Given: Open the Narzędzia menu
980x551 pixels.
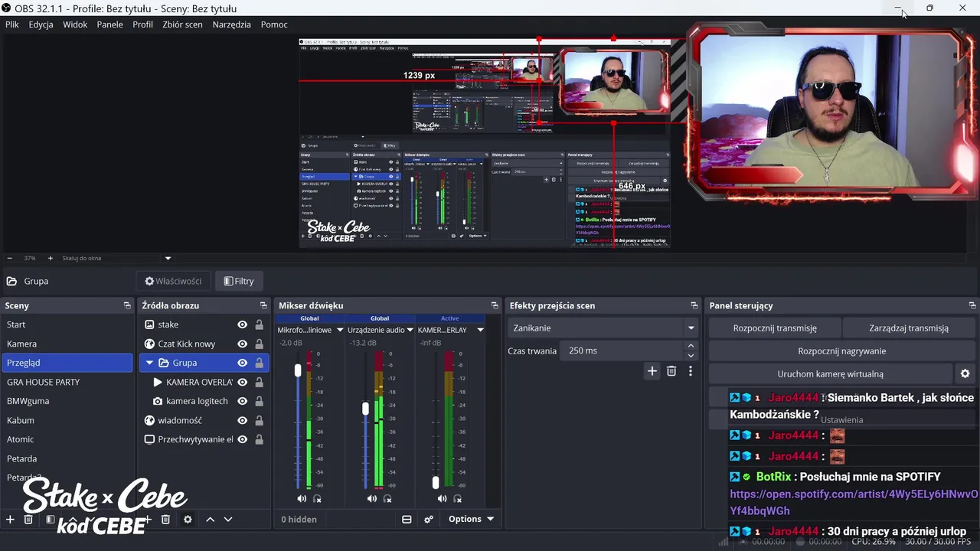Looking at the screenshot, I should tap(231, 24).
